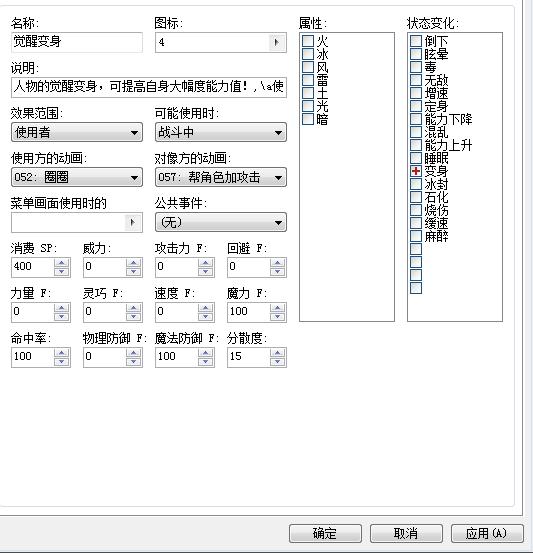The image size is (533, 553).
Task: Toggle the 睡眠 state checkbox
Action: (x=416, y=158)
